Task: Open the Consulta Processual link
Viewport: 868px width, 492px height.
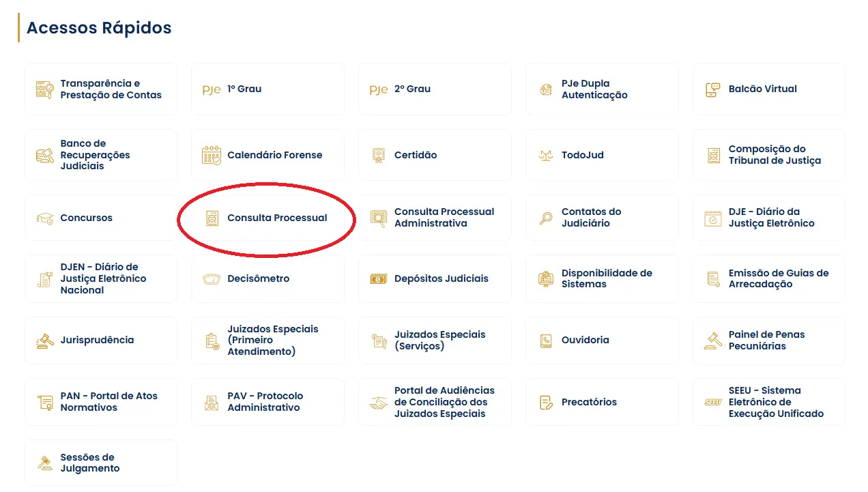Action: 277,218
